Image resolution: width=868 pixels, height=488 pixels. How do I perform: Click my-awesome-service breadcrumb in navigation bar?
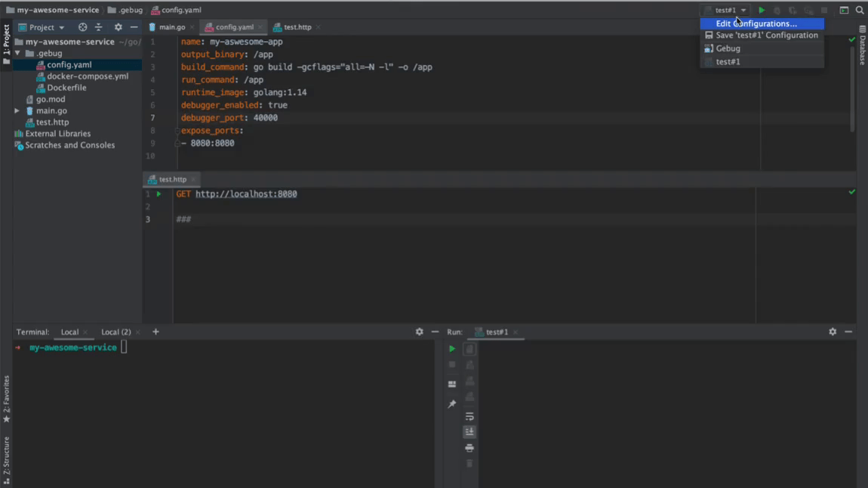point(52,10)
